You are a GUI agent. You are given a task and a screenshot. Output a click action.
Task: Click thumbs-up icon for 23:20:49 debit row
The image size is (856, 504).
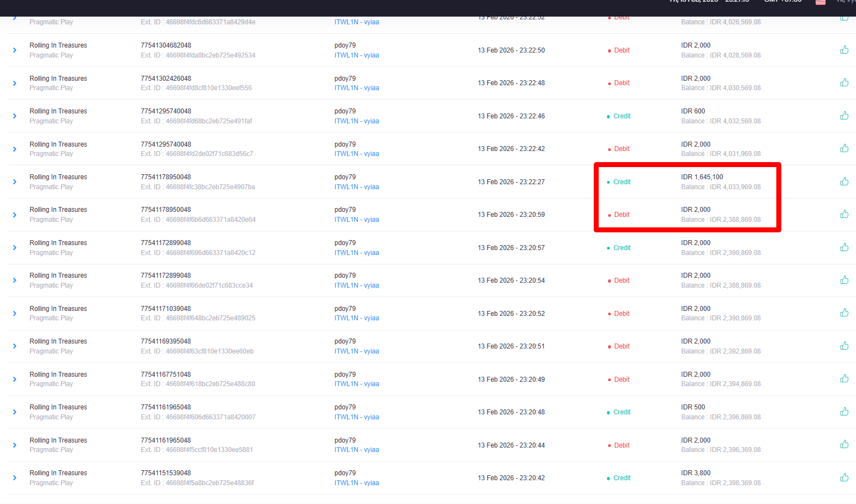pos(844,378)
